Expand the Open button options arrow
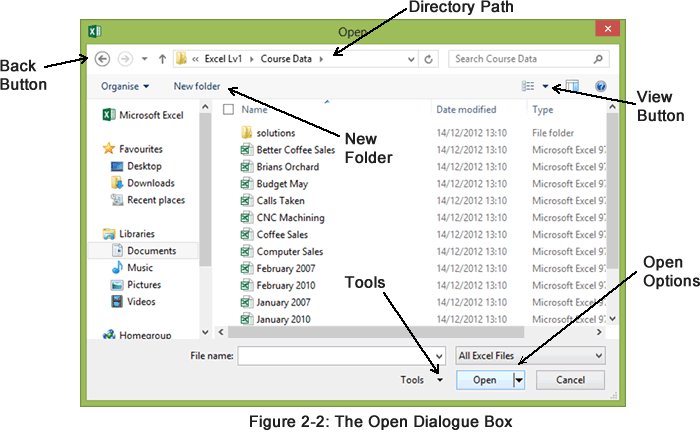This screenshot has height=437, width=700. click(x=519, y=380)
